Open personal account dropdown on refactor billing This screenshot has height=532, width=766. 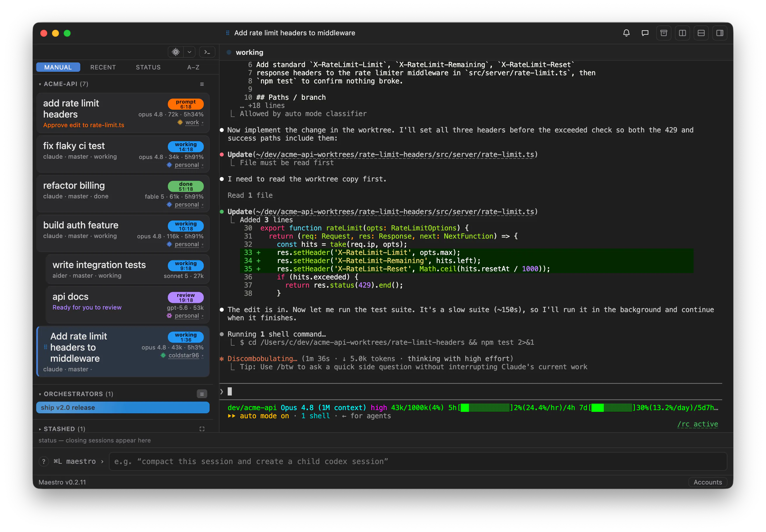click(189, 204)
